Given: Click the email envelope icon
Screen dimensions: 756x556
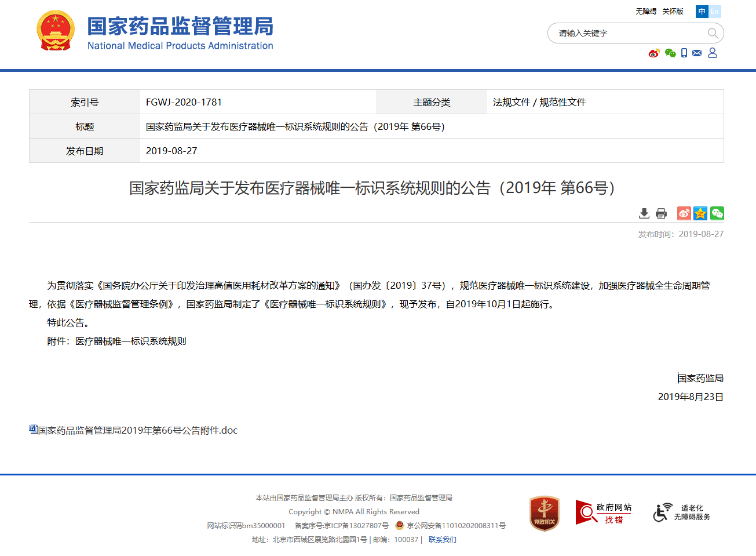Looking at the screenshot, I should click(697, 53).
